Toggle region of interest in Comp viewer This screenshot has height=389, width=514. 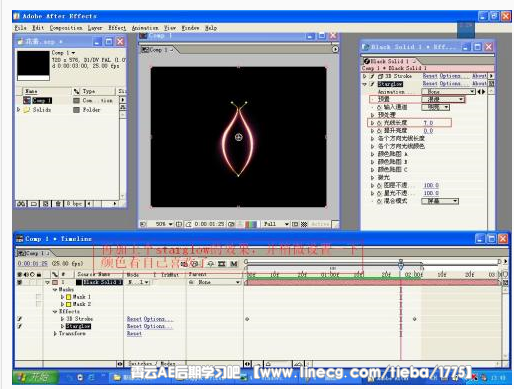point(295,224)
